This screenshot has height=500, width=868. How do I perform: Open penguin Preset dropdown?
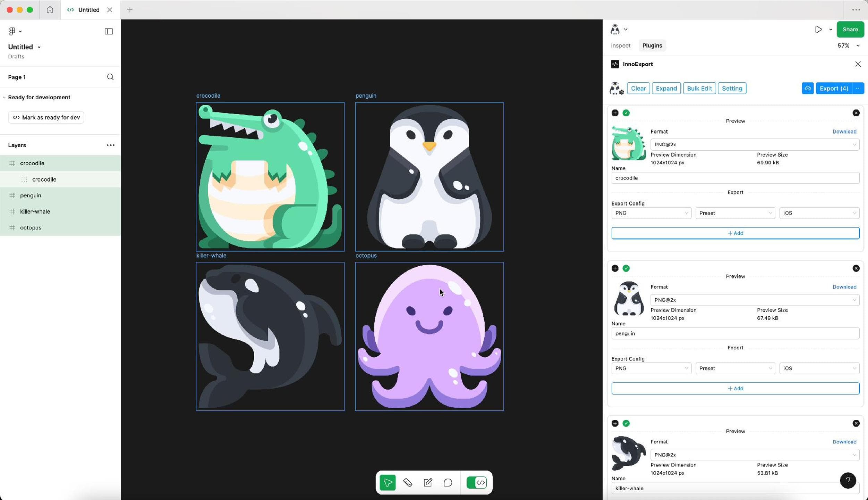click(735, 368)
